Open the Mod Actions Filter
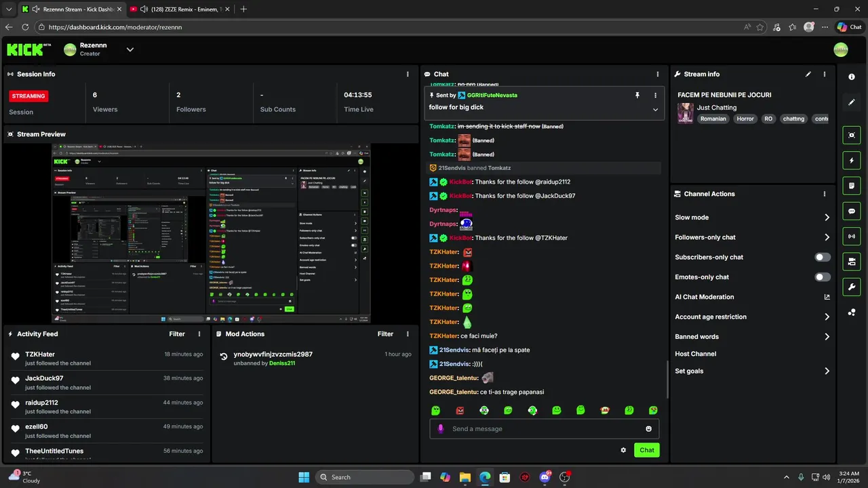This screenshot has width=868, height=488. pos(385,333)
